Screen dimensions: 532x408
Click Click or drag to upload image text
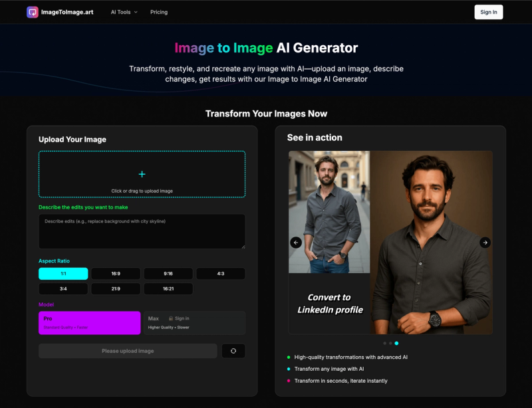click(x=142, y=191)
